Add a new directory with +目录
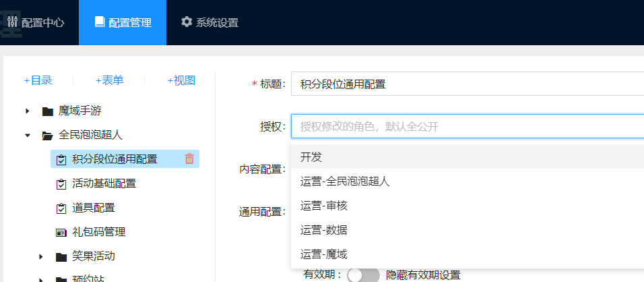644x282 pixels. 38,80
